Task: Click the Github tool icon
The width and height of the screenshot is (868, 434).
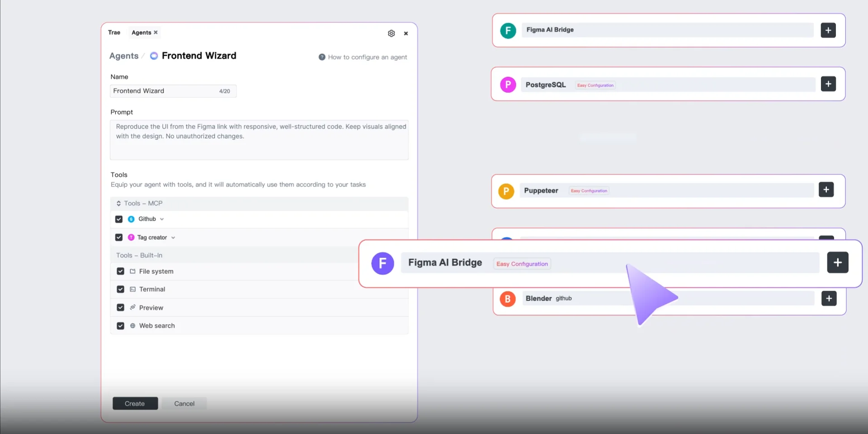Action: tap(131, 219)
